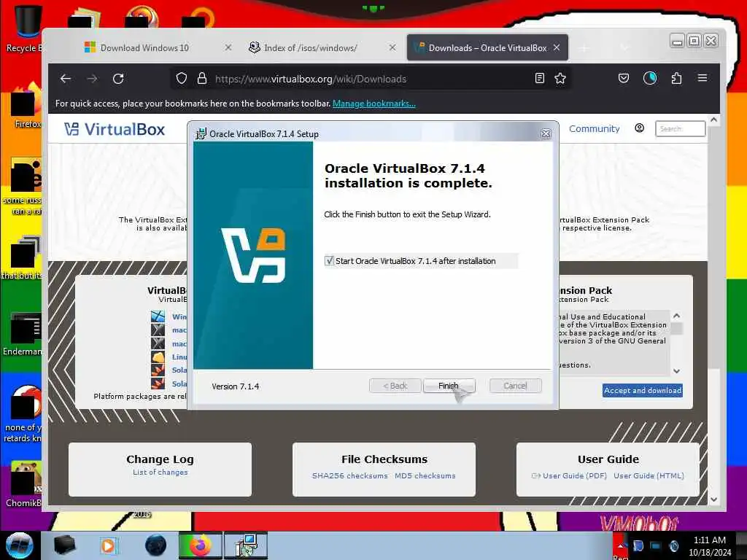Toggle reader view in address bar

coord(539,79)
